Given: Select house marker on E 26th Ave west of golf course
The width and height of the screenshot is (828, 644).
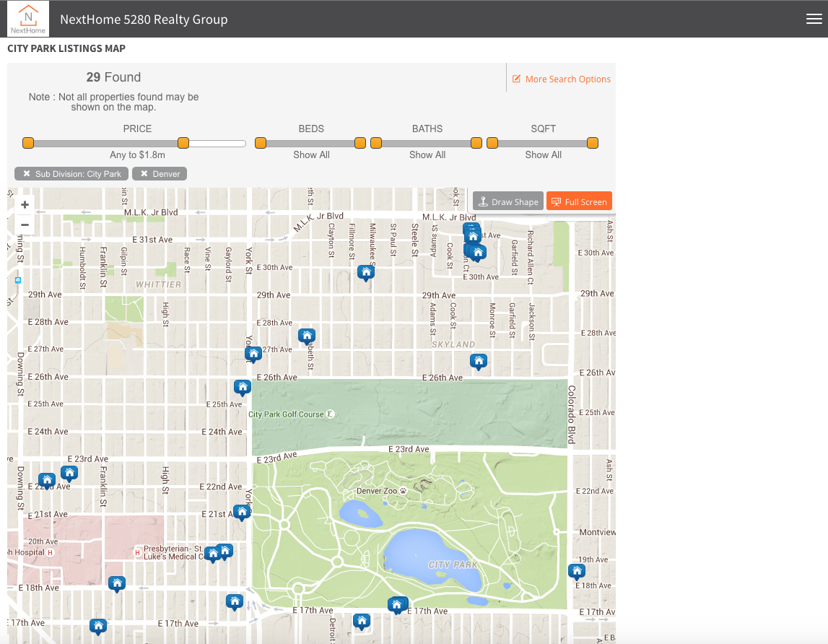Looking at the screenshot, I should [243, 387].
